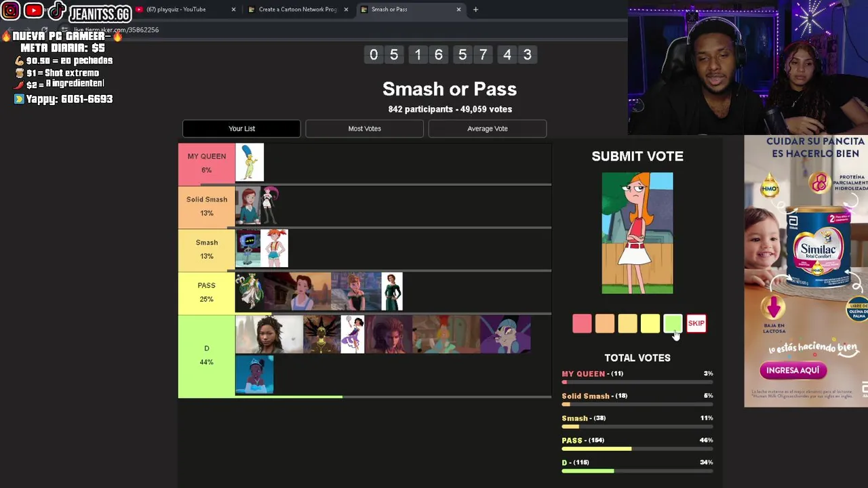This screenshot has width=868, height=488.
Task: Click the MY QUEEN tier label
Action: click(207, 163)
